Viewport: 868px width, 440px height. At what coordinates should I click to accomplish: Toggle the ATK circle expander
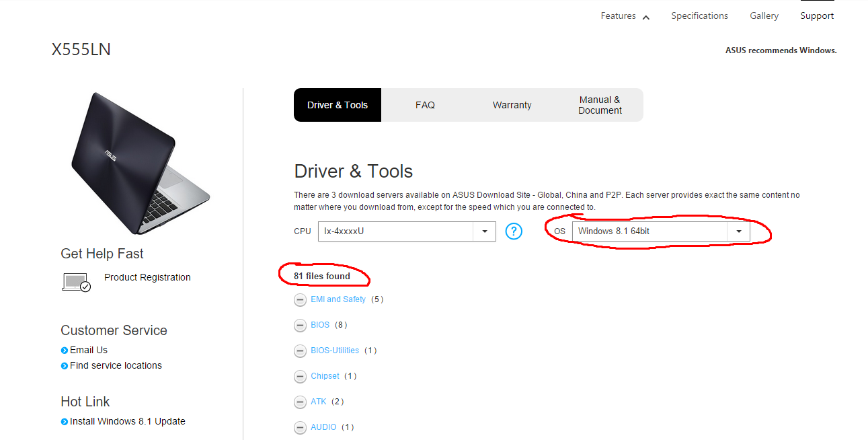point(300,402)
